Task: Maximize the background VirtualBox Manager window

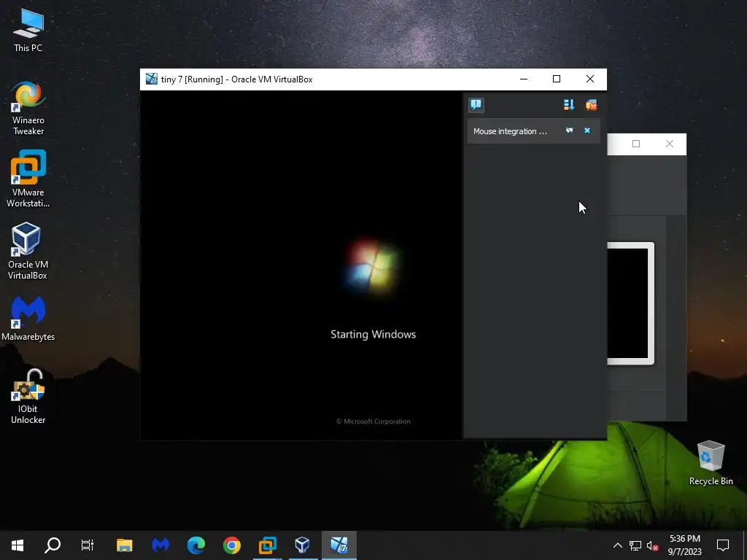Action: pyautogui.click(x=636, y=144)
